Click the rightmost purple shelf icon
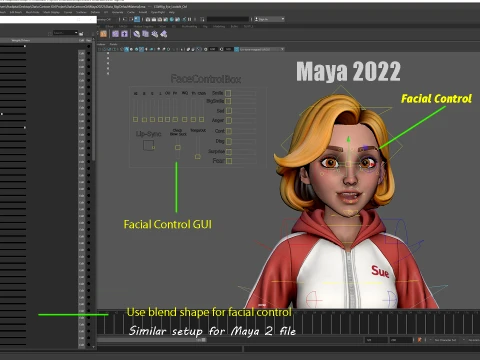Viewport: 480px width, 360px height. pos(164,34)
